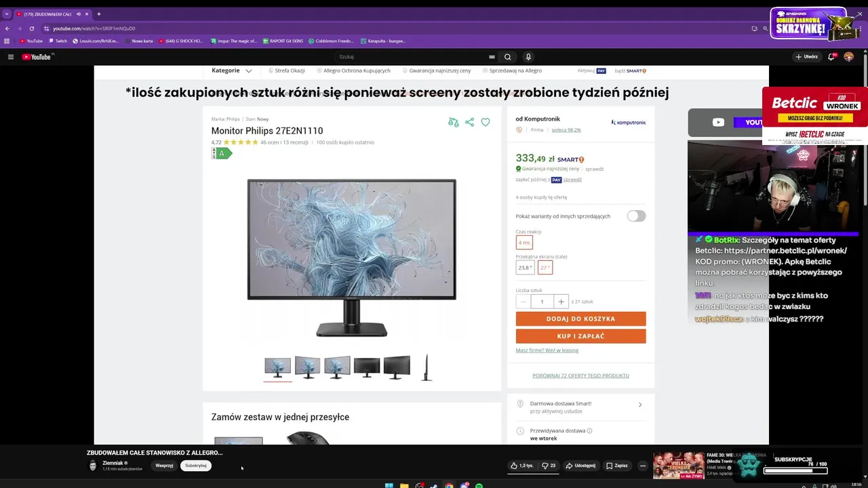Open the Chrome apps grid in bookmarks bar
This screenshot has width=868, height=488.
point(7,41)
